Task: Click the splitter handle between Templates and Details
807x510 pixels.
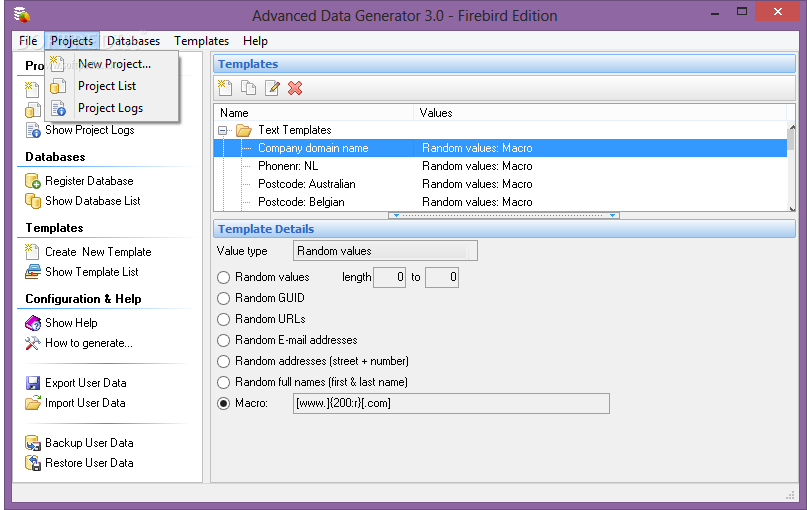Action: click(x=504, y=215)
